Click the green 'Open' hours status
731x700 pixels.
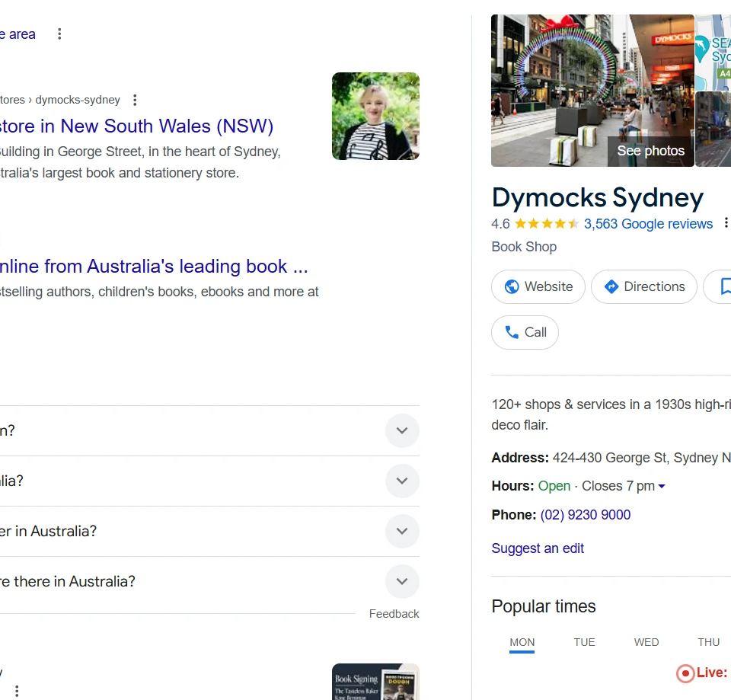point(554,486)
